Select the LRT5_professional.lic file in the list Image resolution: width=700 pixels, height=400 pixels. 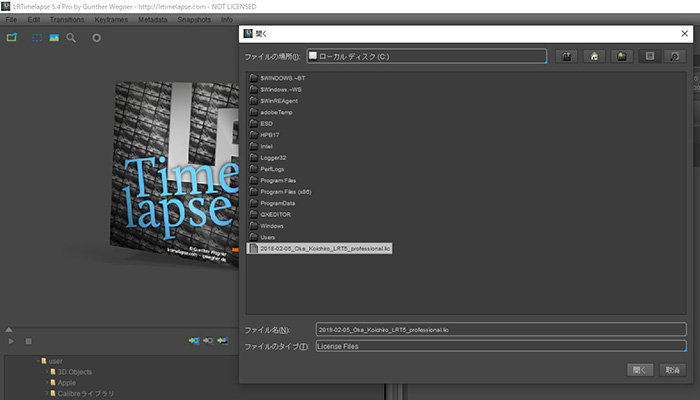point(320,248)
